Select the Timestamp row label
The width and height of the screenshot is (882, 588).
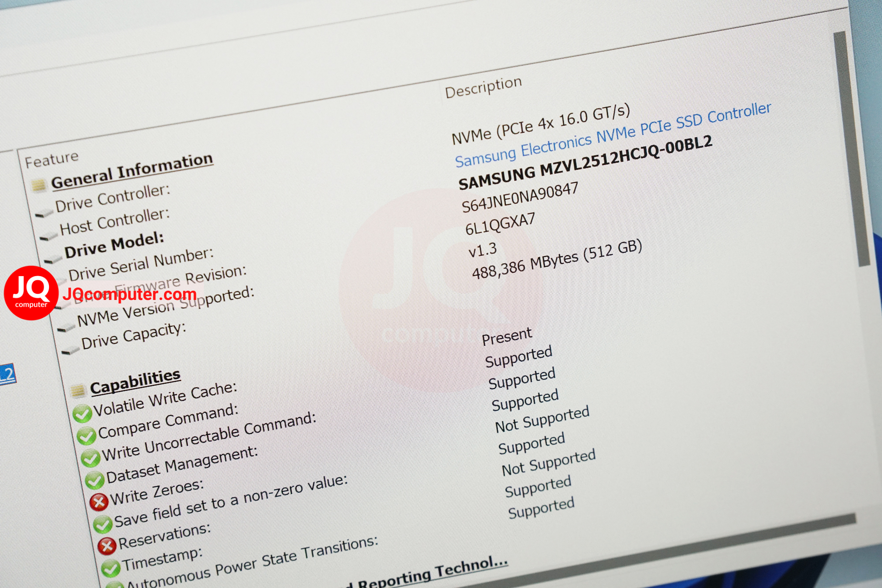point(162,559)
